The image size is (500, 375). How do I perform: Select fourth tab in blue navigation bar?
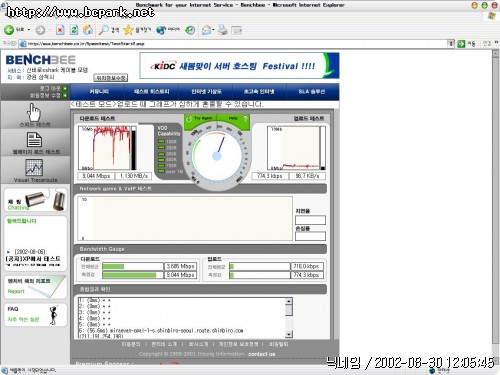(x=259, y=91)
